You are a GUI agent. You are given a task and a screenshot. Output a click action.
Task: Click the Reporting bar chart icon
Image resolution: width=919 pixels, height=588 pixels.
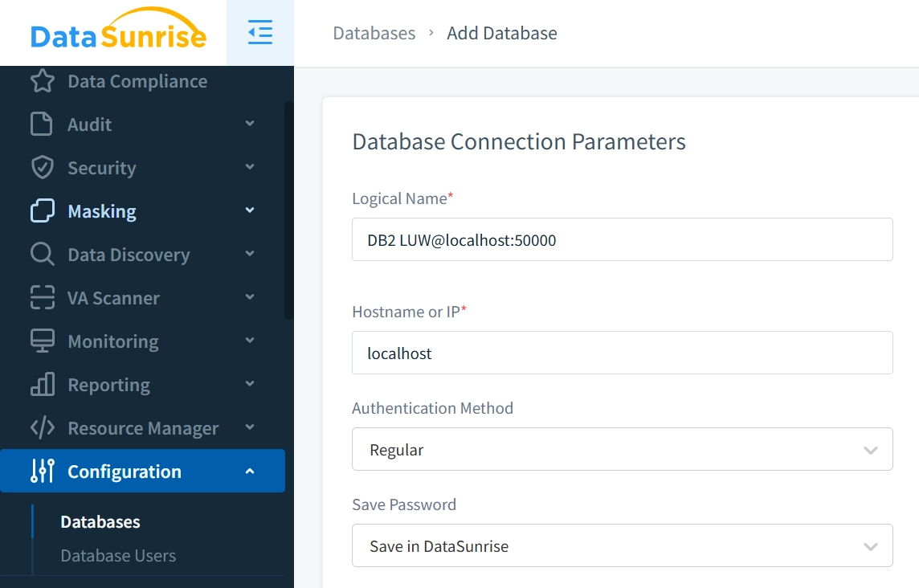(42, 385)
